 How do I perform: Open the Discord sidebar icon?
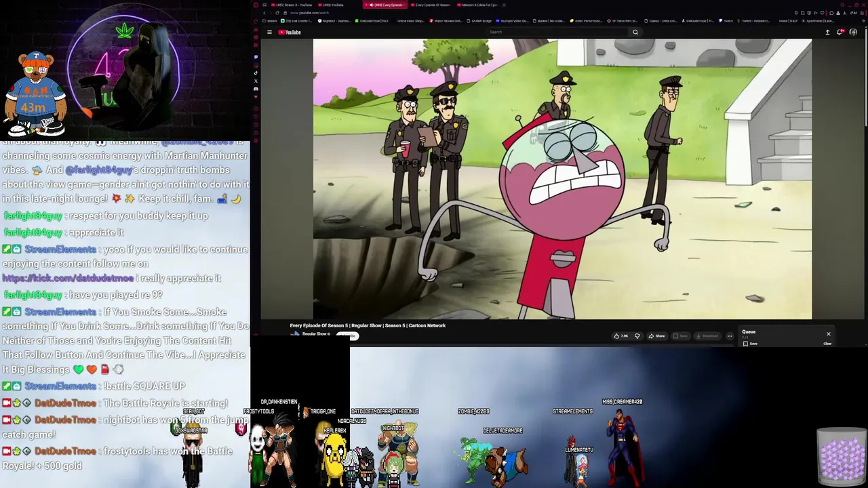tap(256, 89)
